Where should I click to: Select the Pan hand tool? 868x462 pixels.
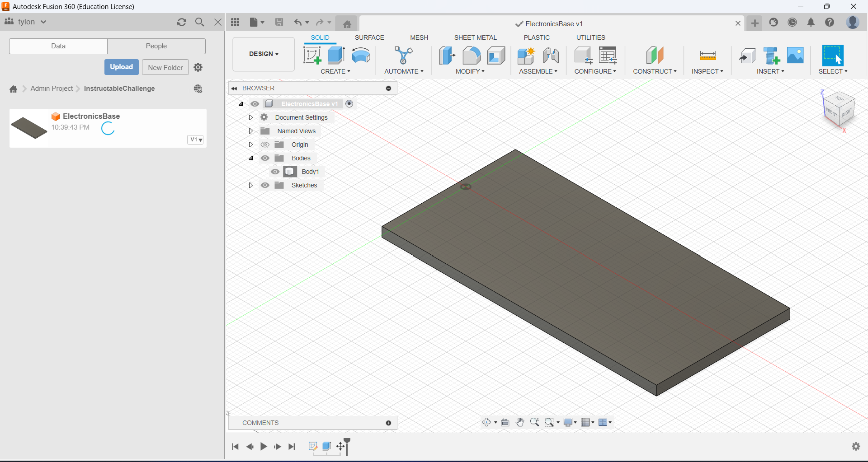[520, 422]
